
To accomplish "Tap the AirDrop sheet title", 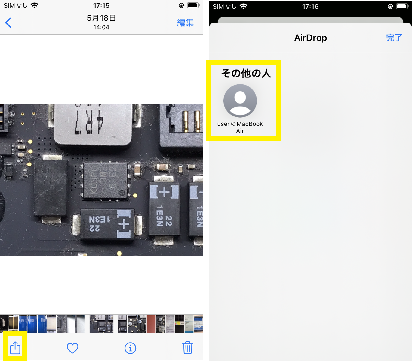I will tap(310, 38).
